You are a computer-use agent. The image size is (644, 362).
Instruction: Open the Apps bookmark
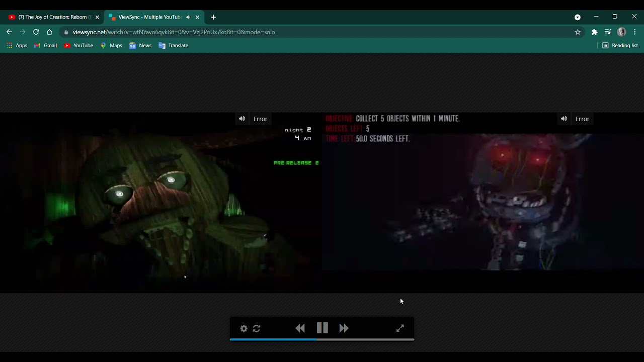point(17,45)
